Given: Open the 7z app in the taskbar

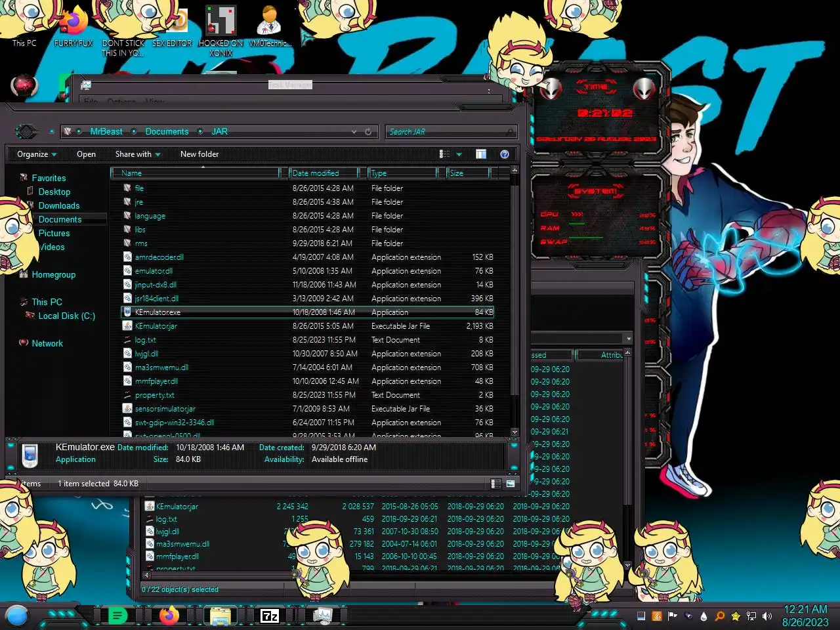Looking at the screenshot, I should (x=270, y=616).
